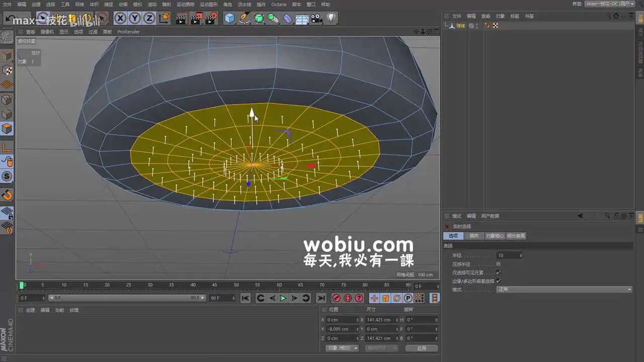Toggle the Snap magnet icon
The width and height of the screenshot is (644, 362).
pos(7,195)
